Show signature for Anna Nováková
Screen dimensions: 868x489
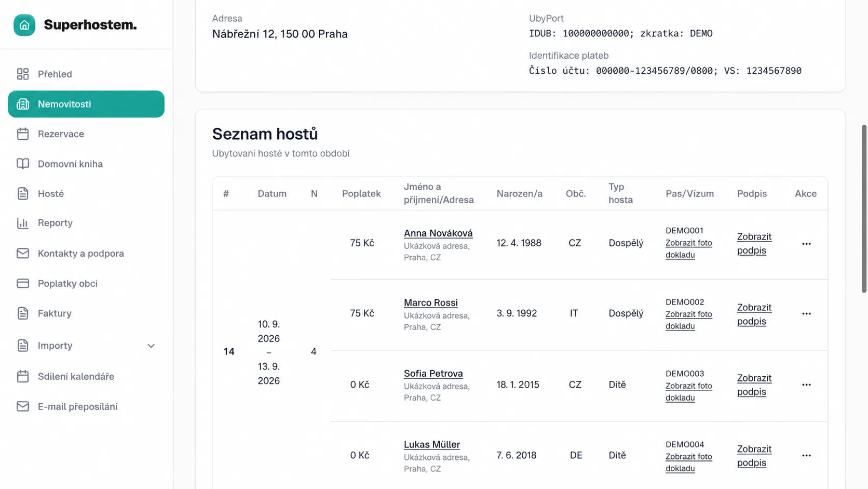tap(754, 243)
